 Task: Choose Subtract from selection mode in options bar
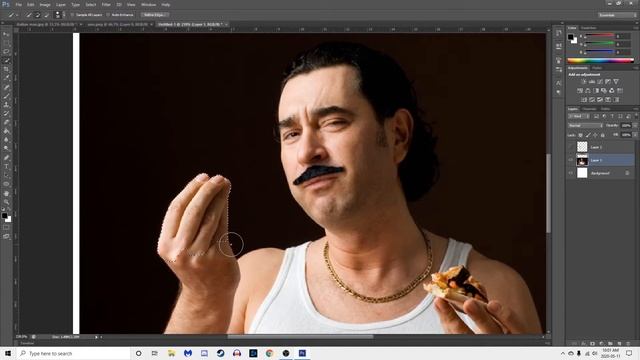(47, 15)
